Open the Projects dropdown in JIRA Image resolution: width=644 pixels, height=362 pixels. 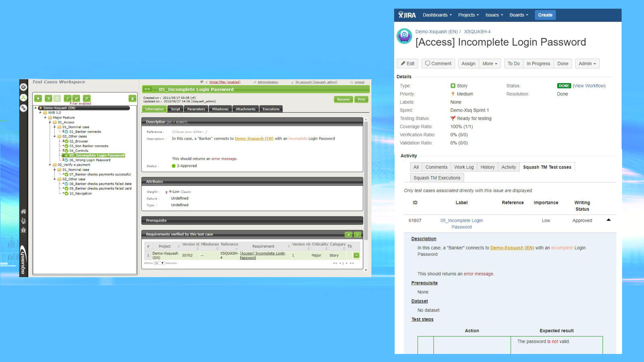pos(469,15)
